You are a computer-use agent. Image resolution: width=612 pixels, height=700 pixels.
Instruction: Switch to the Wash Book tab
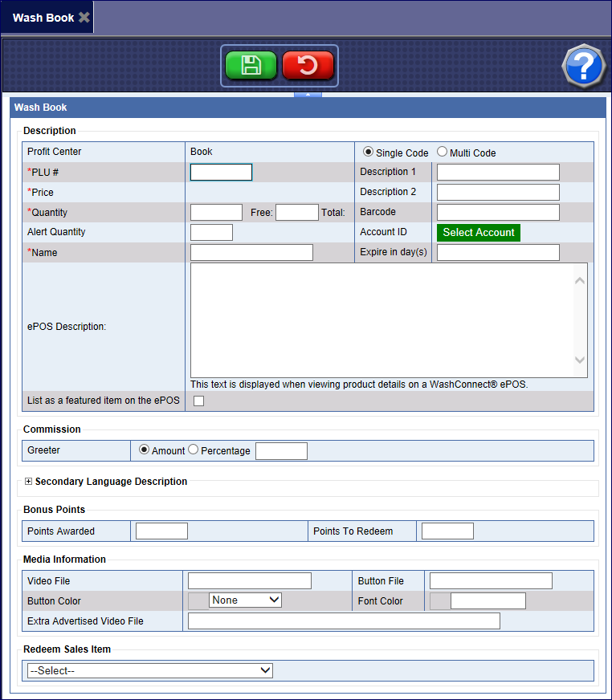[x=43, y=18]
